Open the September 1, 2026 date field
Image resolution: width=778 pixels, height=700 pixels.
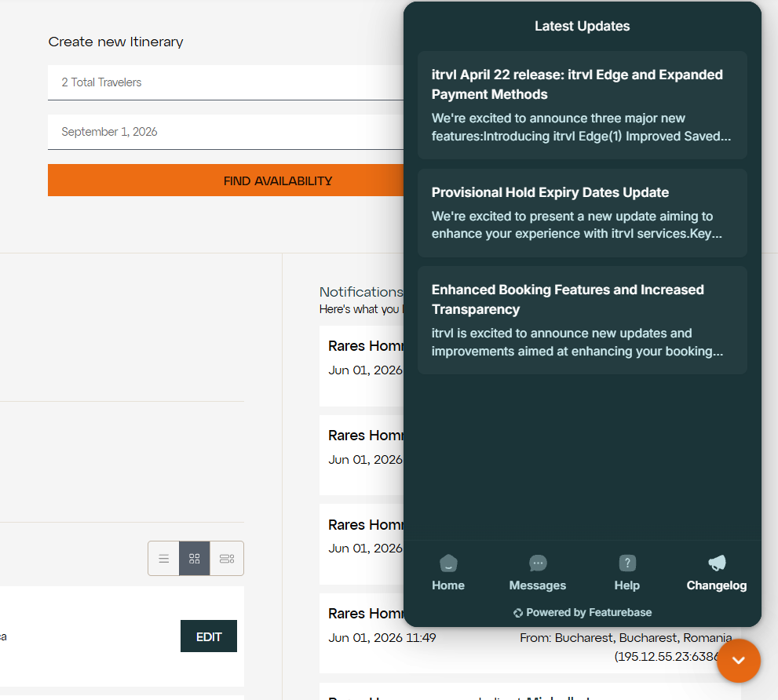click(x=226, y=132)
